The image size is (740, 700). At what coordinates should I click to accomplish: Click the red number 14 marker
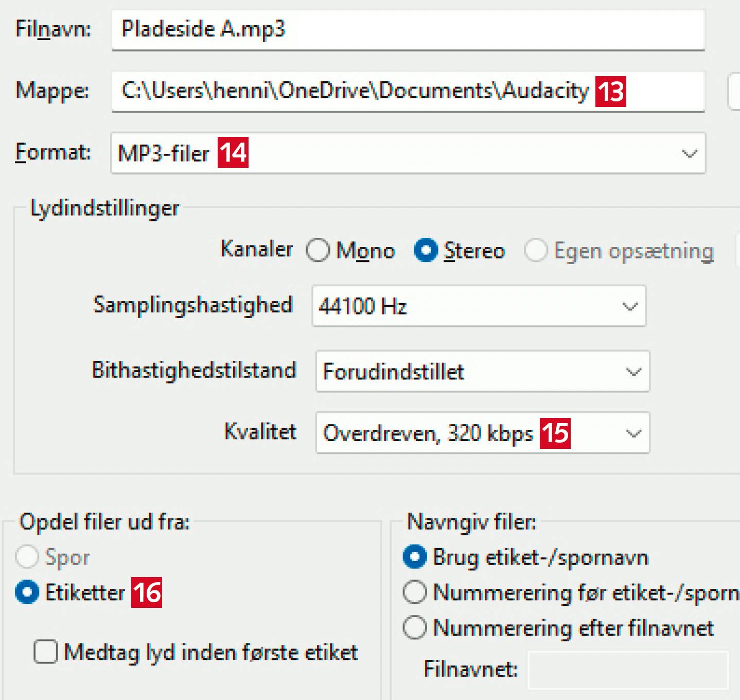click(x=233, y=153)
